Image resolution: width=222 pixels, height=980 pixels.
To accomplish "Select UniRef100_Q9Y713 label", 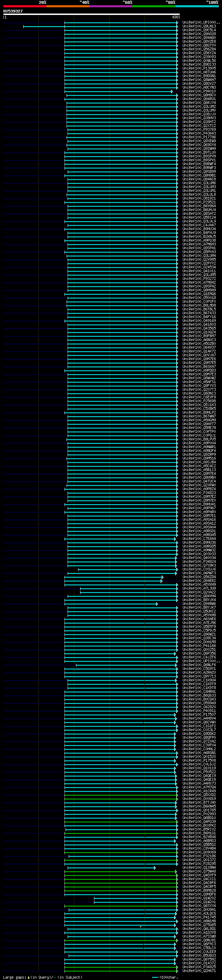I will (199, 677).
